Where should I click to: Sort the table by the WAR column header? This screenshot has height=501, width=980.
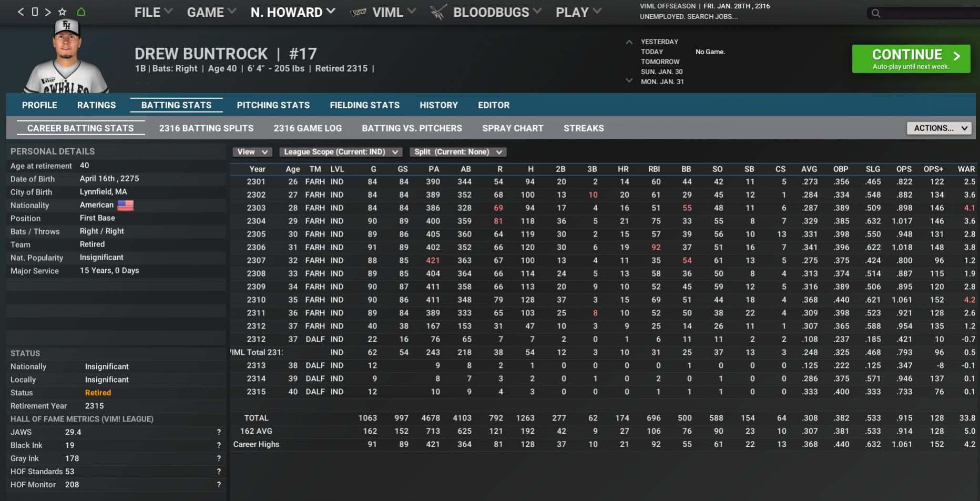966,169
